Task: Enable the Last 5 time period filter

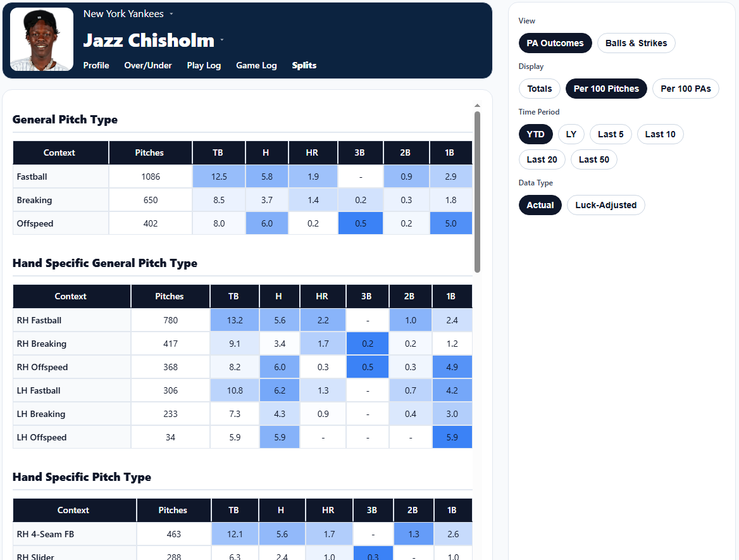Action: point(610,134)
